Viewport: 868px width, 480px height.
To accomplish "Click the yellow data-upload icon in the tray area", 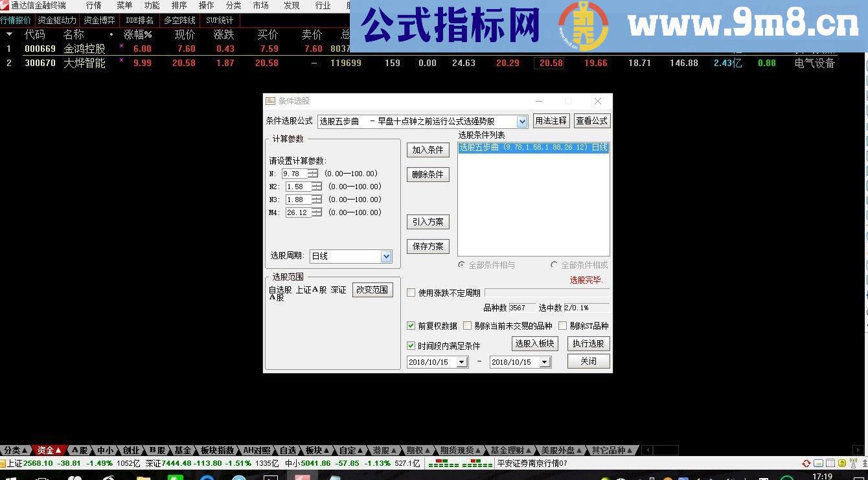I will click(x=841, y=463).
